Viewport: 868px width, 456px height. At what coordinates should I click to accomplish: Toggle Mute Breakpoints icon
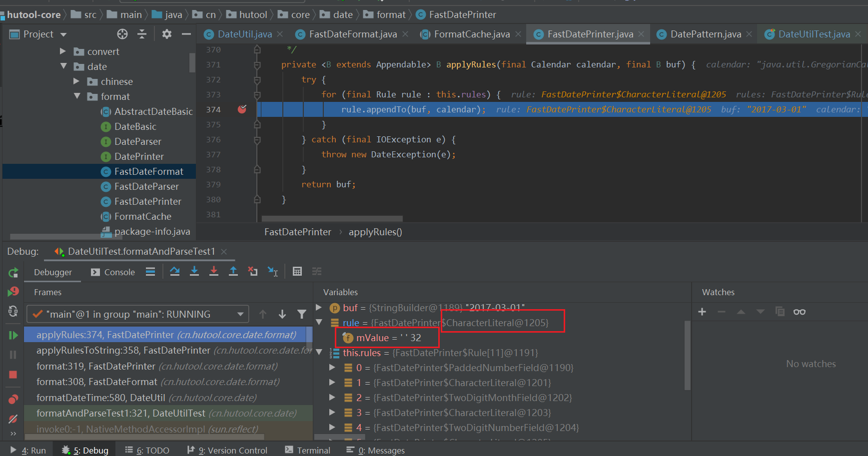pos(13,419)
